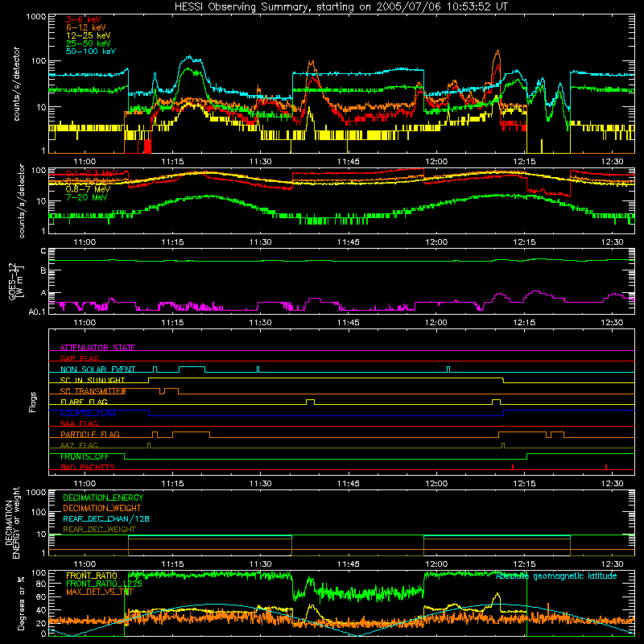
Task: Click the A0.1 tick on GOES panel
Action: pyautogui.click(x=37, y=312)
